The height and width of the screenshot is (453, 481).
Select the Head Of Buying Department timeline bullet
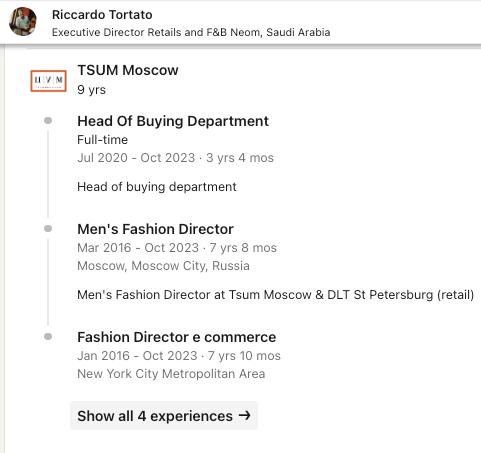(48, 120)
